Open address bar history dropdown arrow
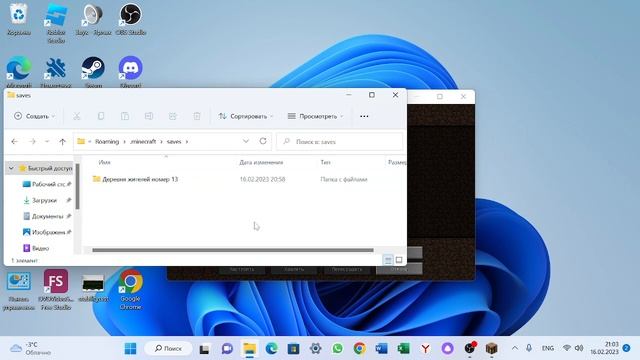 pyautogui.click(x=246, y=141)
